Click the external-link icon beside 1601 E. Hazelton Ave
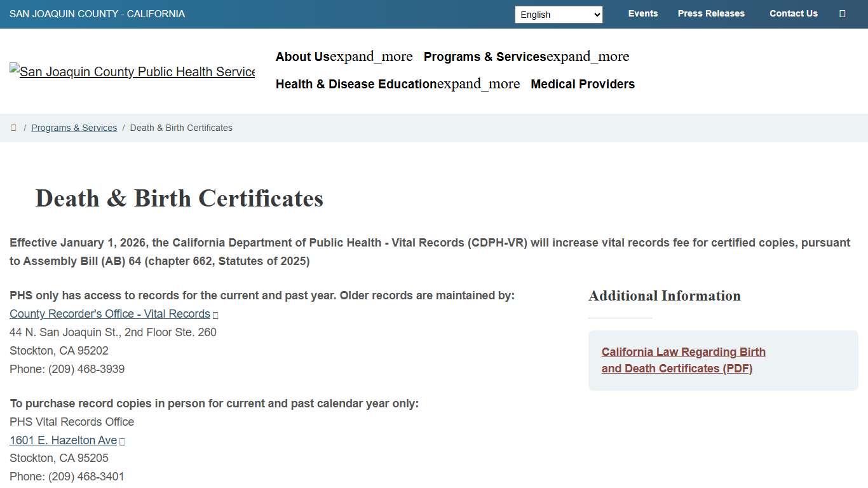Screen dimensions: 868x488 123,441
